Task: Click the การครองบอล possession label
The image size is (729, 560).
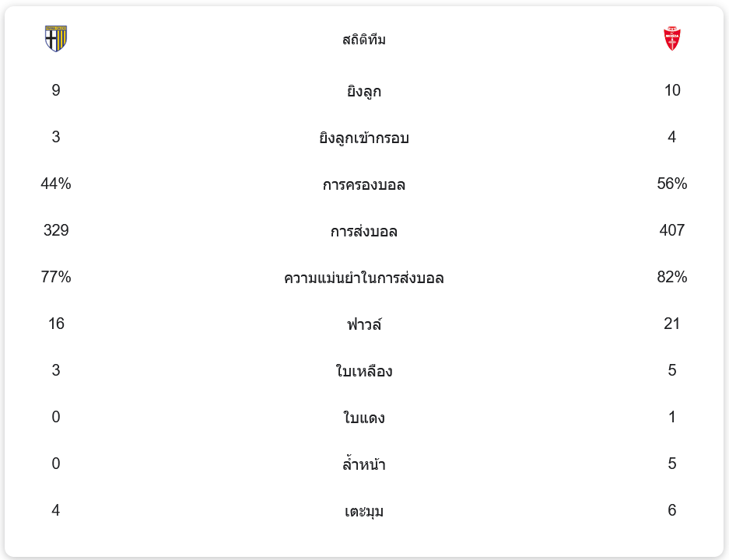Action: 364,185
